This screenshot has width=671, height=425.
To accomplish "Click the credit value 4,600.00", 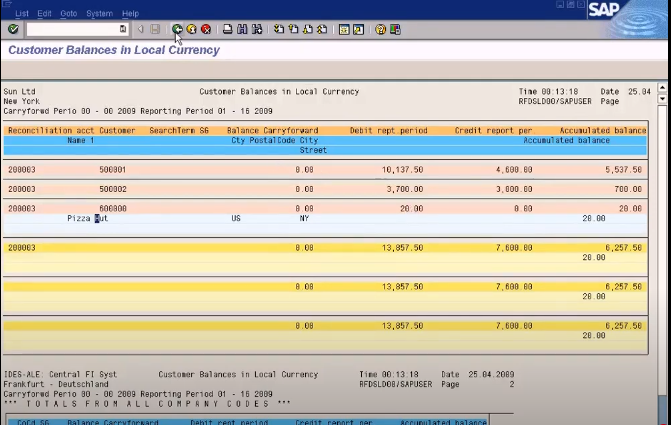I will 514,169.
